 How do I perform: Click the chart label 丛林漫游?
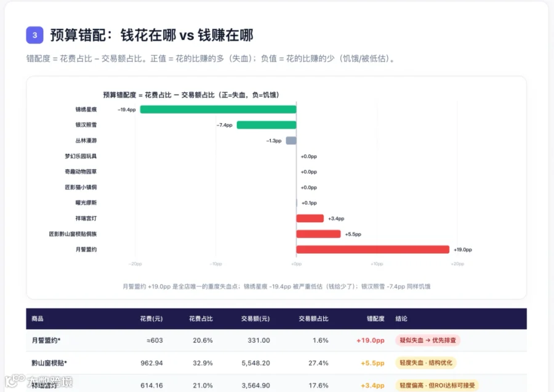click(x=86, y=140)
